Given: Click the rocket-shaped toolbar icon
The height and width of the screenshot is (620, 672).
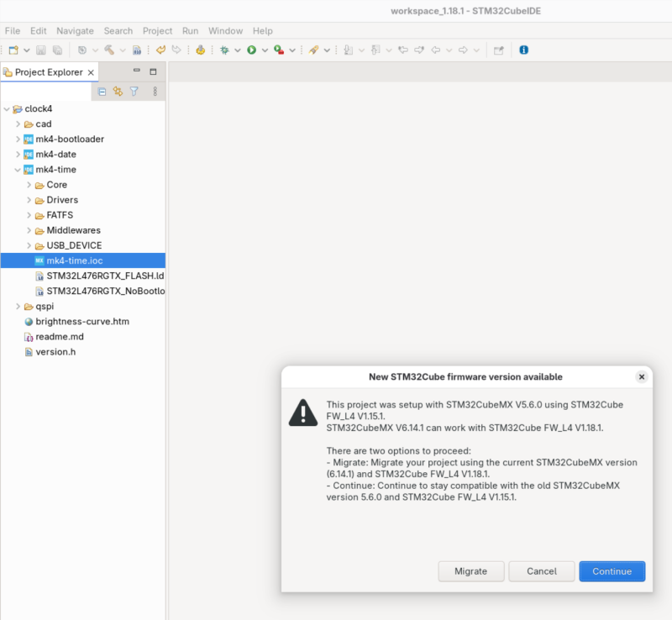Looking at the screenshot, I should pos(313,50).
